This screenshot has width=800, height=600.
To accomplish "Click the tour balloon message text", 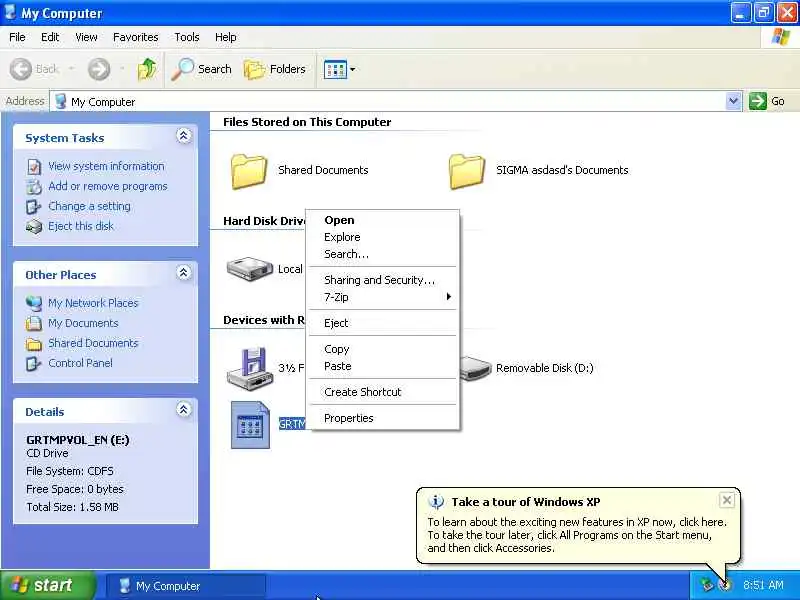I will pos(577,535).
